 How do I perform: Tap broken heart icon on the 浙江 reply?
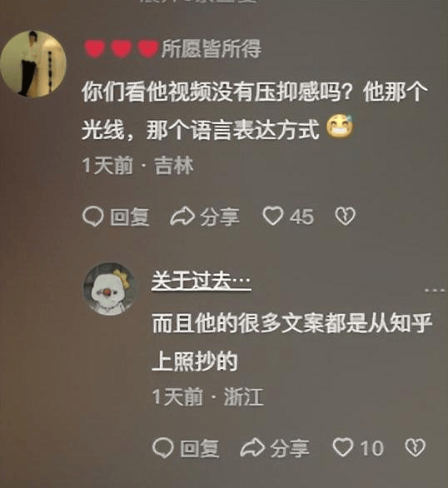click(415, 447)
